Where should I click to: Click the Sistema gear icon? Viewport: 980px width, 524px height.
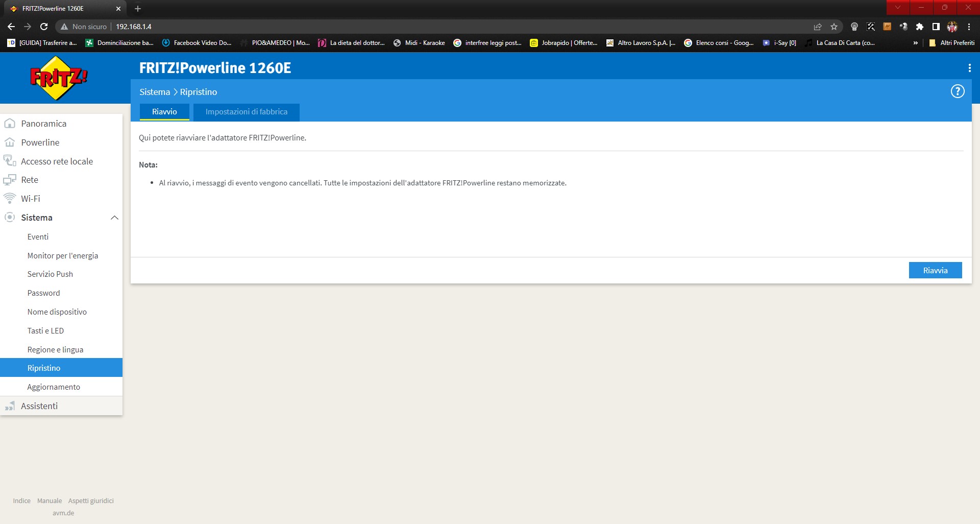click(10, 217)
